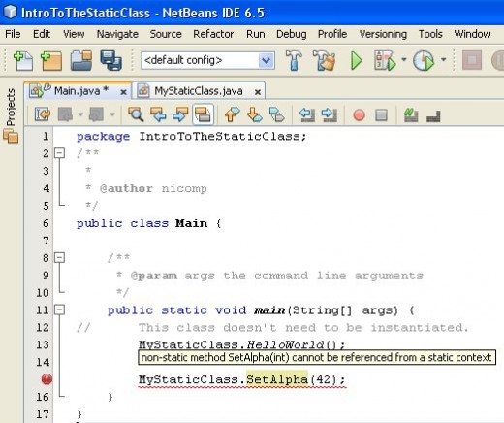
Task: Click the class name Main on line 6
Action: tap(192, 223)
